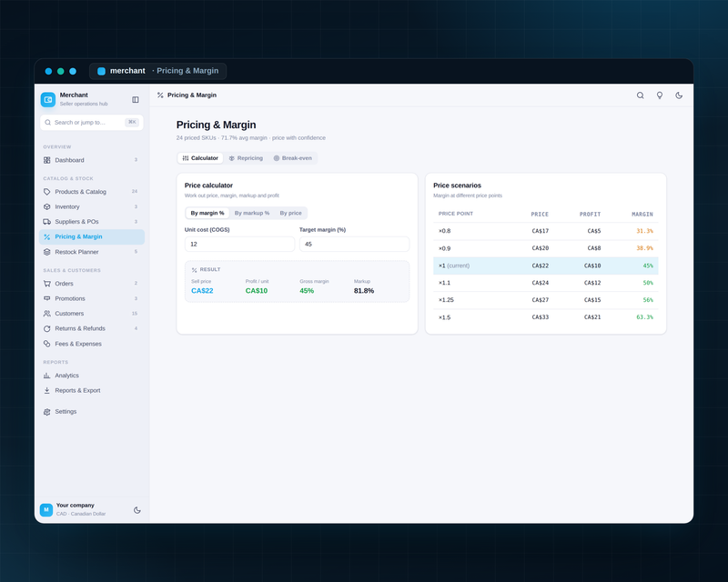Click the CA$27 price cell
Screen dimensions: 728x582
pyautogui.click(x=540, y=300)
